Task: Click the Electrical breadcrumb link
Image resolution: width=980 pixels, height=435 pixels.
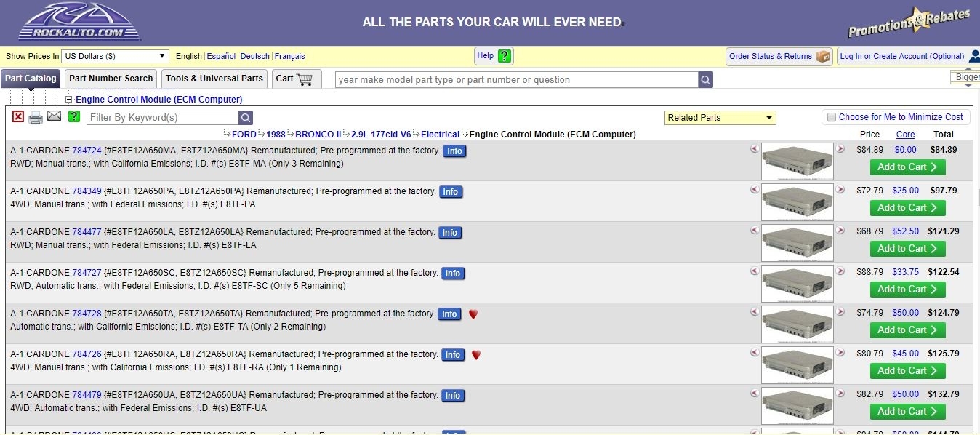Action: tap(441, 135)
